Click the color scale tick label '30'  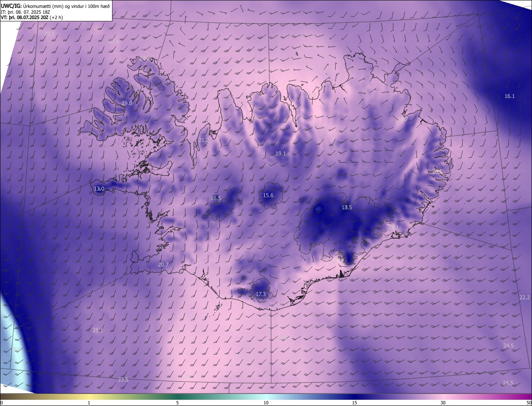coord(443,403)
